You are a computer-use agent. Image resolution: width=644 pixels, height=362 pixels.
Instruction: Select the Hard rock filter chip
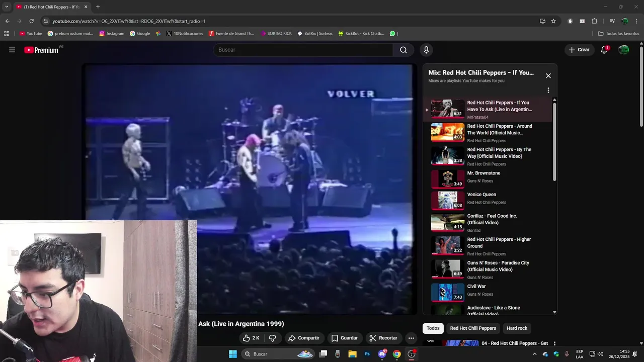(x=517, y=328)
